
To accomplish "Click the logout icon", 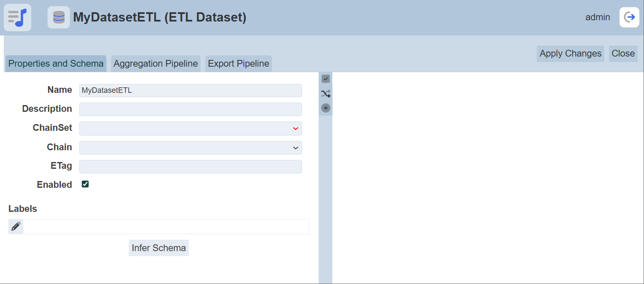I will click(x=629, y=17).
